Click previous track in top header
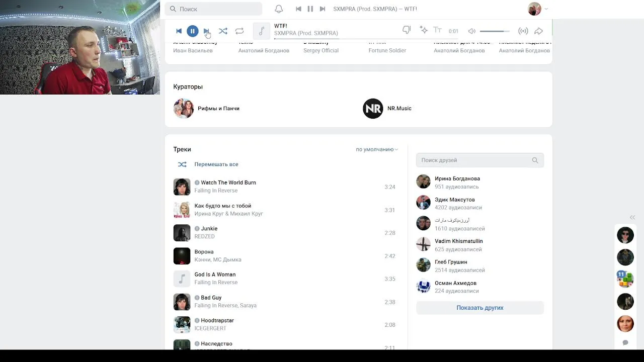This screenshot has height=362, width=644. click(x=298, y=9)
